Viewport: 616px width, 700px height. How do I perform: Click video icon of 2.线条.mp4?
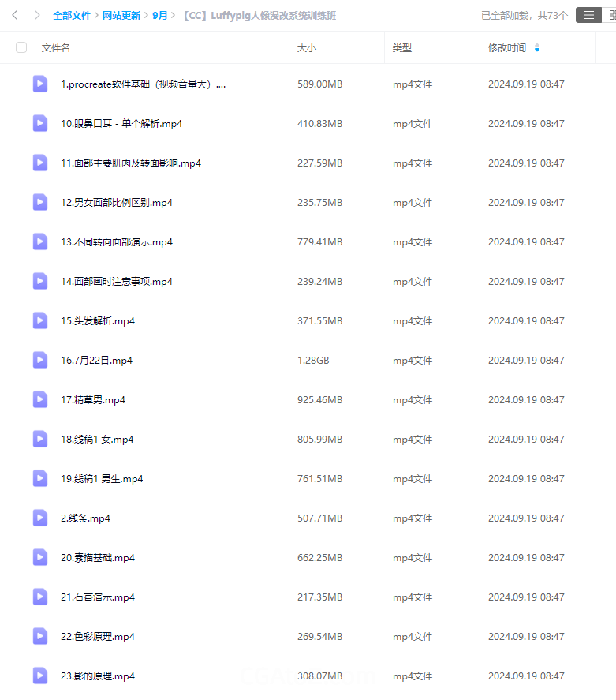(40, 518)
